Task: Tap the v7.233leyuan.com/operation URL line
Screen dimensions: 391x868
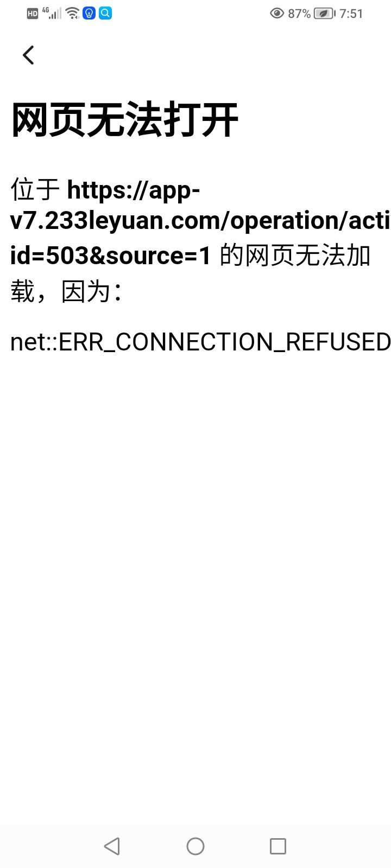Action: coord(200,221)
